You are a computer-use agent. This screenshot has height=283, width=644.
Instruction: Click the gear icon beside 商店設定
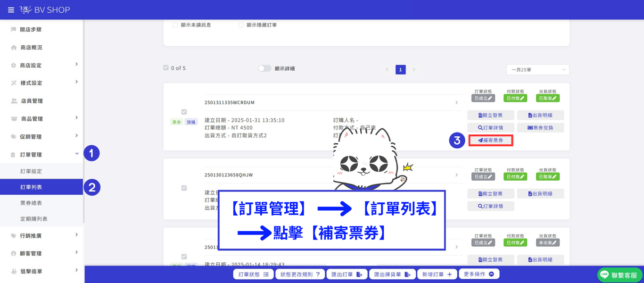[x=14, y=66]
